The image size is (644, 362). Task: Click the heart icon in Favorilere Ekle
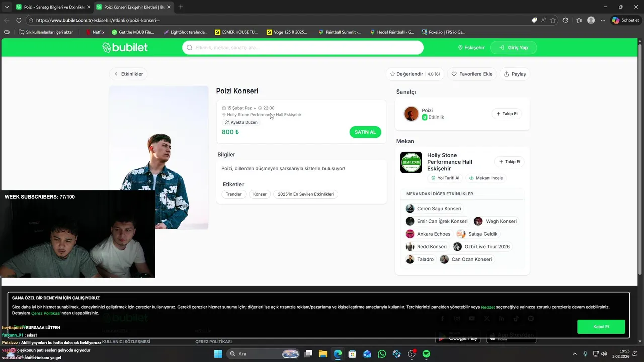tap(454, 74)
